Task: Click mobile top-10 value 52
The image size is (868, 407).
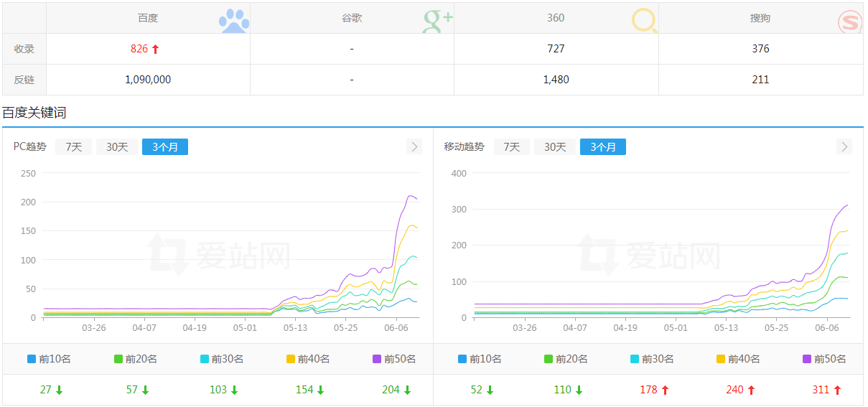Action: (477, 390)
